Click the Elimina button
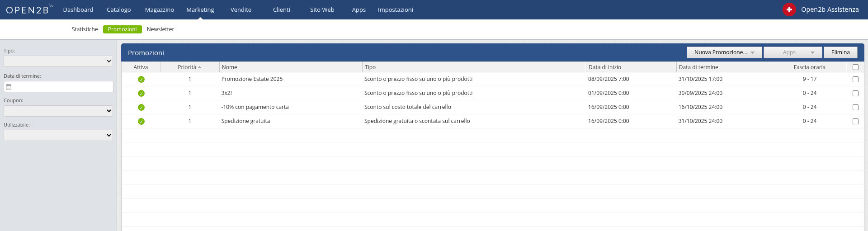The image size is (868, 231). point(840,52)
